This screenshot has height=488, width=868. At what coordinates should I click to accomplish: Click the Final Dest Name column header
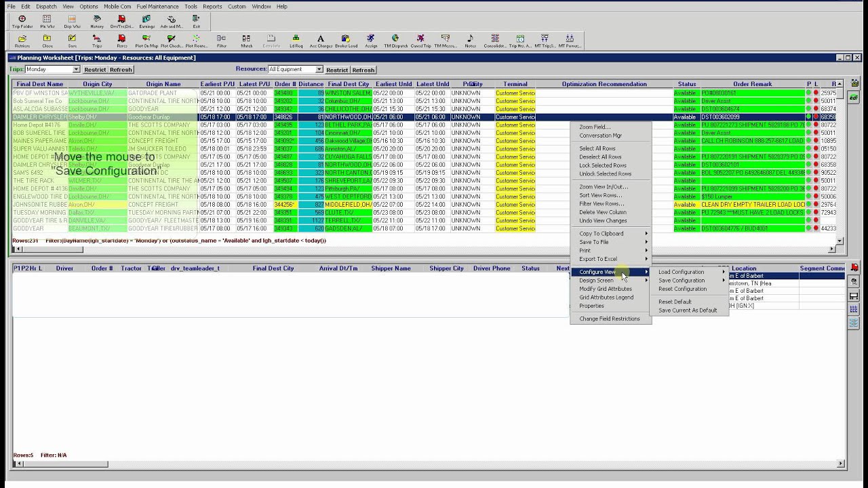pos(40,84)
